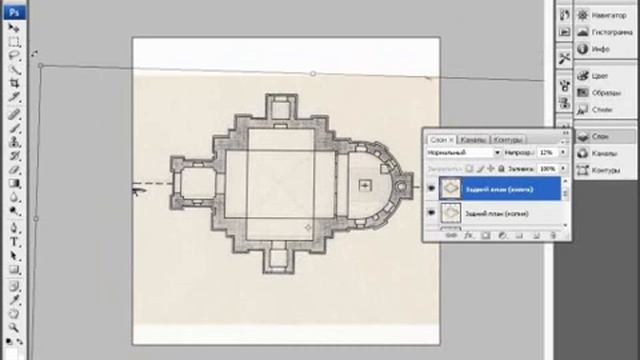The width and height of the screenshot is (640, 360).
Task: Select the Clone Stamp tool
Action: pos(14,142)
